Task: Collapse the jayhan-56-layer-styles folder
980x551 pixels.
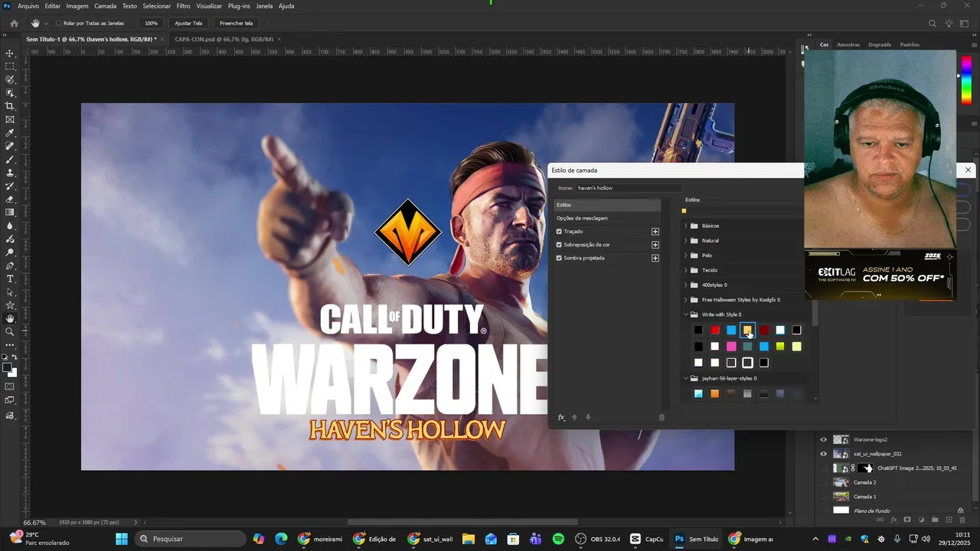Action: click(x=686, y=378)
